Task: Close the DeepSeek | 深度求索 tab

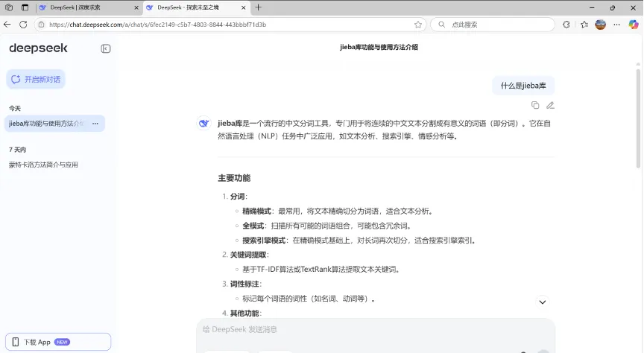Action: 136,7
